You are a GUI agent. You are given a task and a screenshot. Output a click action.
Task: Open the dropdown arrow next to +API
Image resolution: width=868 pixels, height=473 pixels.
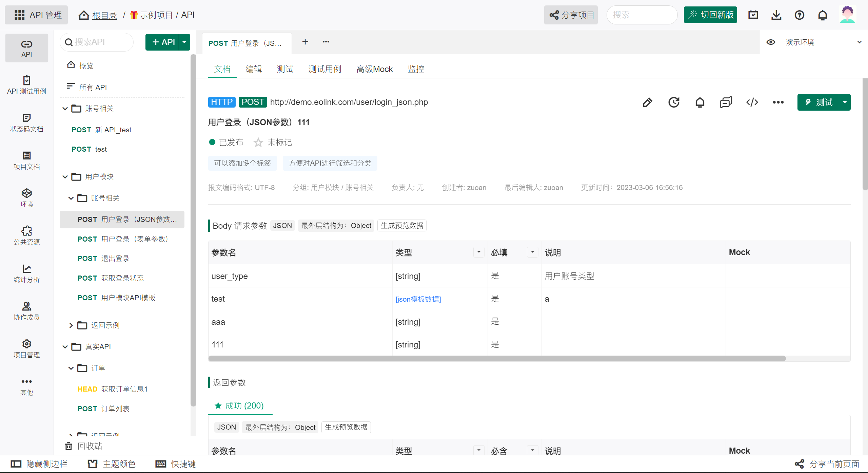pos(184,42)
